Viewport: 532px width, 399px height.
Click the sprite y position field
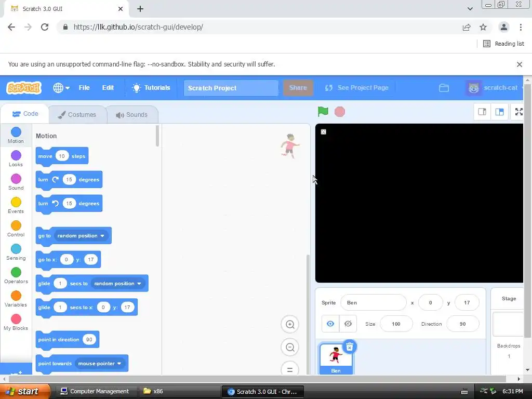tap(467, 302)
